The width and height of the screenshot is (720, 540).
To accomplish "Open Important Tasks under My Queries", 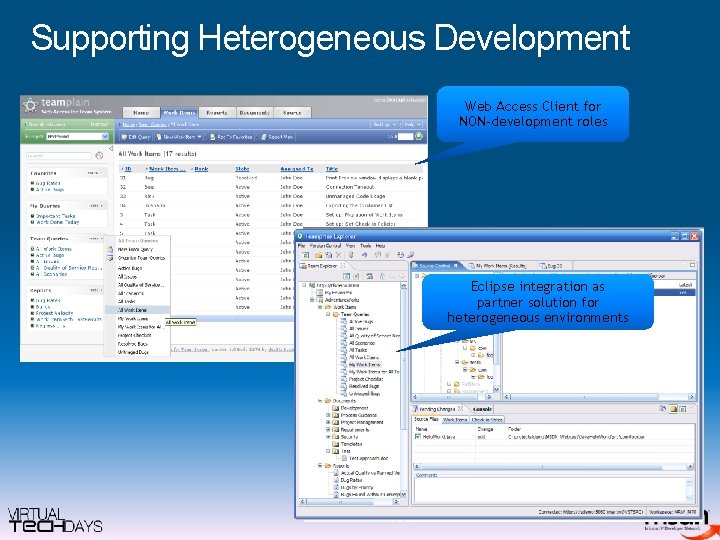I will coord(56,216).
